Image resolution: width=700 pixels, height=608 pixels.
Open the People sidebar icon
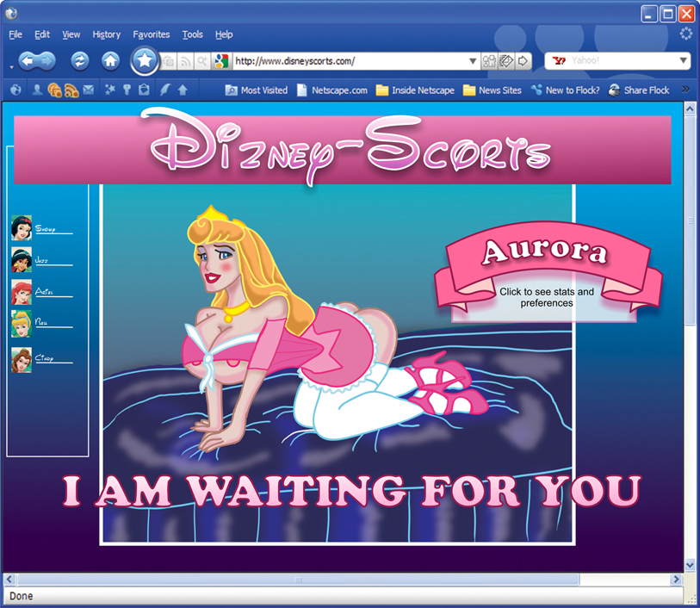[37, 90]
